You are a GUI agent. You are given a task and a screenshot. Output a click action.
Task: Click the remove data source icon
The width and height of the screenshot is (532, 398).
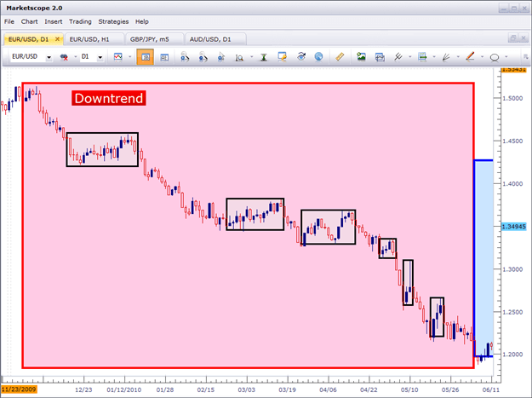(64, 57)
